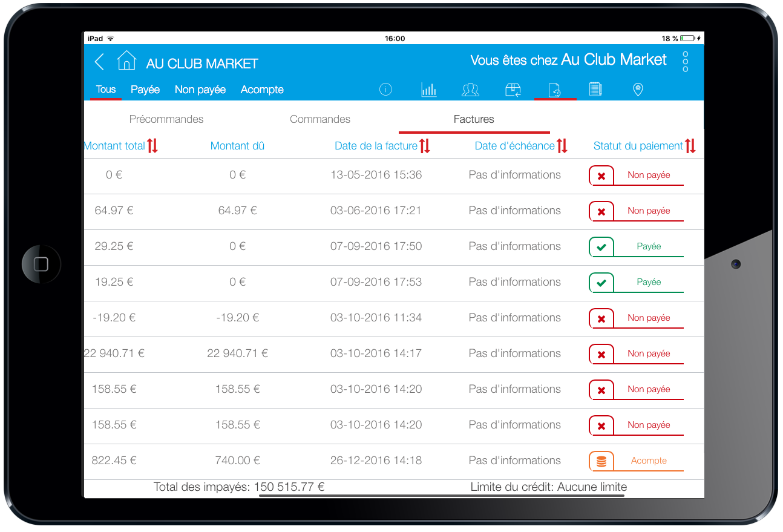Screen dimensions: 783x532
Task: Click the Date d'échéance column header
Action: pyautogui.click(x=514, y=146)
